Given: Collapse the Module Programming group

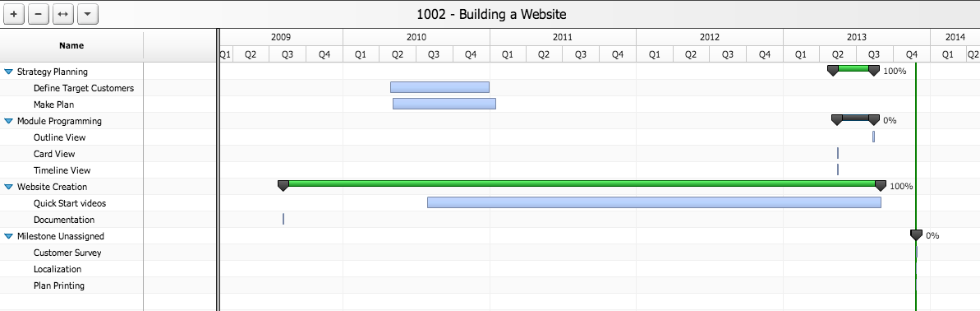Looking at the screenshot, I should click(x=9, y=122).
